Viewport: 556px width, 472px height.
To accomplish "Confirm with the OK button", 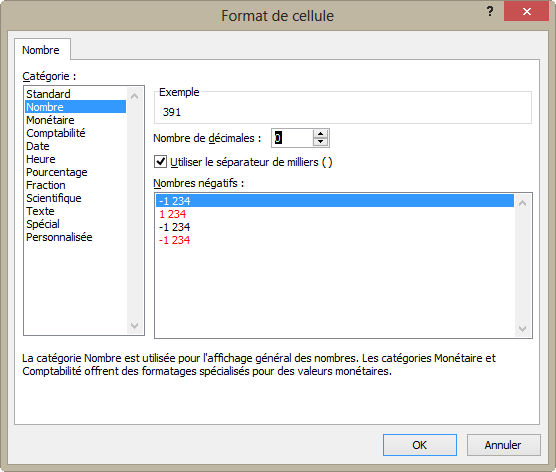I will 420,445.
